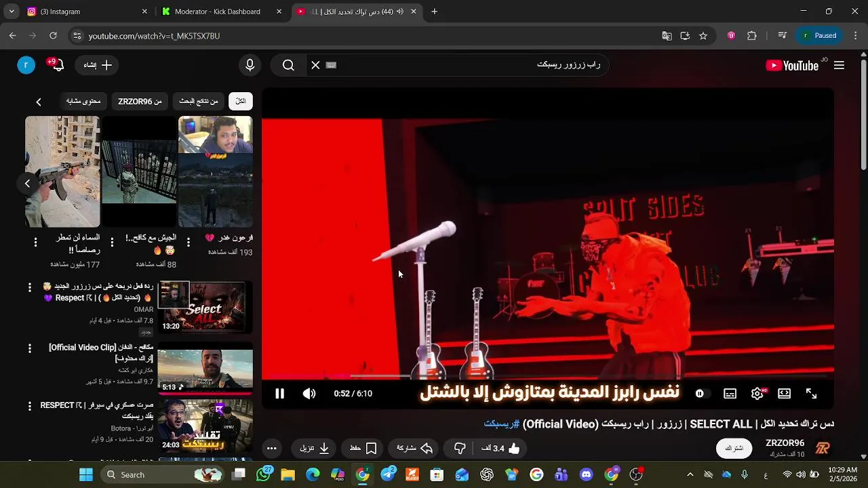Open more actions ellipsis below the video
The width and height of the screenshot is (868, 488).
point(271,448)
